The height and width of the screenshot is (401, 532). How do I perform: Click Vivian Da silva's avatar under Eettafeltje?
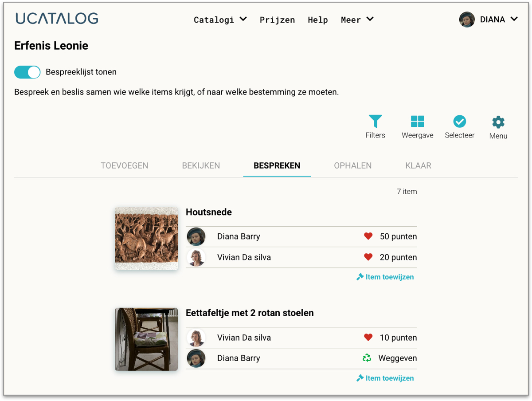196,338
